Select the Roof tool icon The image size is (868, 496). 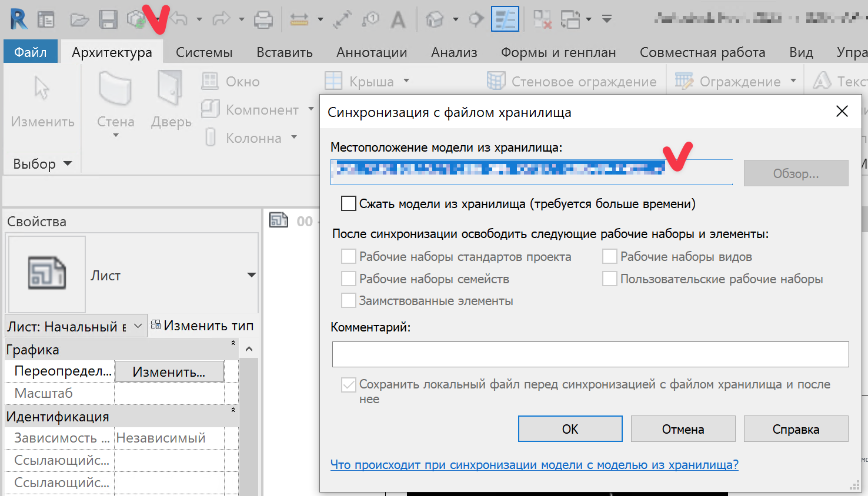tap(333, 81)
